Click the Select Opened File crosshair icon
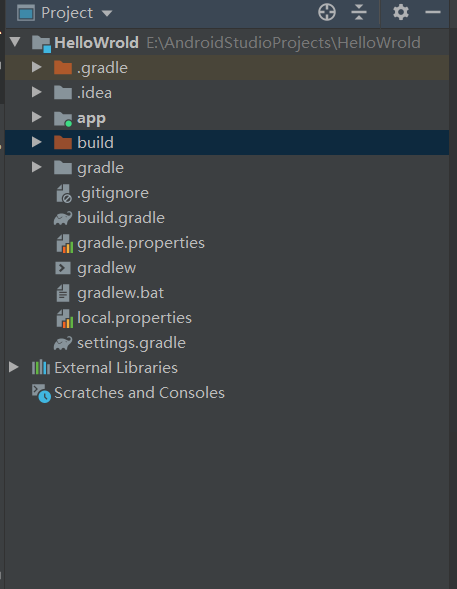The width and height of the screenshot is (457, 589). point(327,12)
